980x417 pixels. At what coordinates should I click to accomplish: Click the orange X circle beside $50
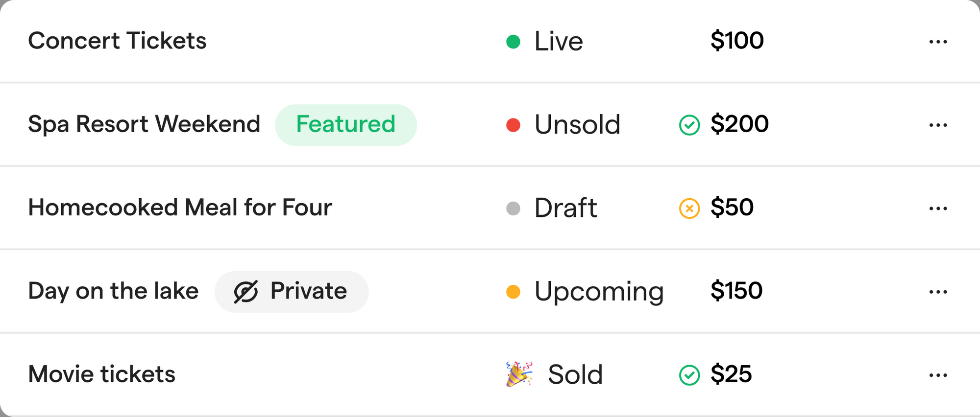point(689,208)
